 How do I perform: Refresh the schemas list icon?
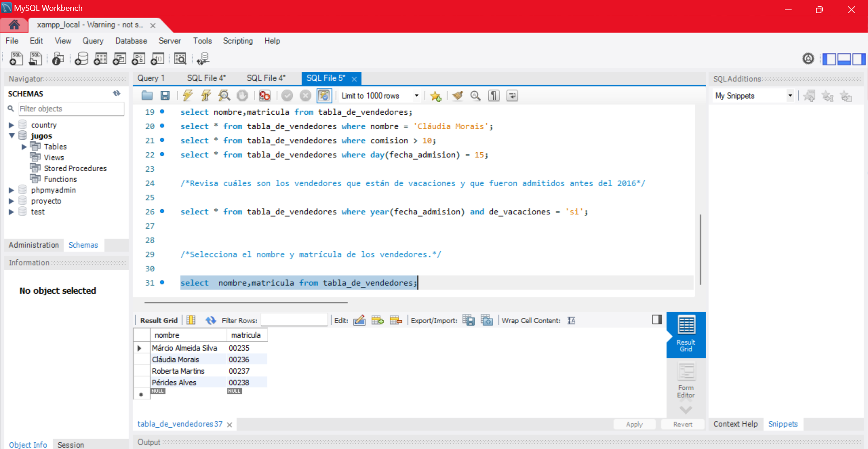click(x=117, y=94)
